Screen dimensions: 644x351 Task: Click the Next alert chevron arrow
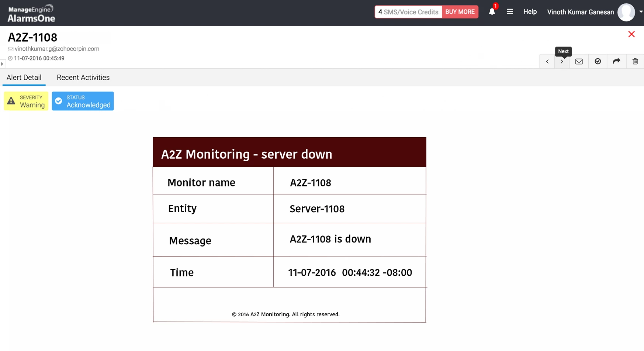pos(562,62)
